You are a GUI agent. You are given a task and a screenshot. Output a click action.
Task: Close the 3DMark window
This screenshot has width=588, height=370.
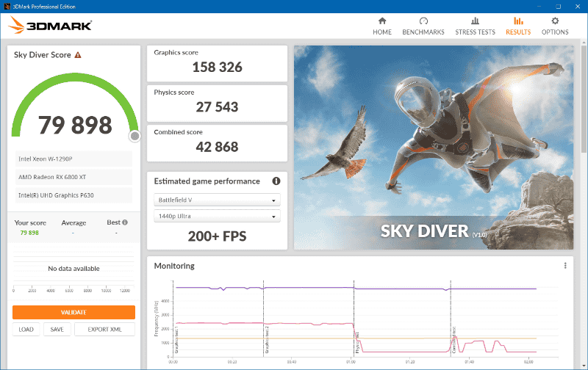click(x=578, y=7)
